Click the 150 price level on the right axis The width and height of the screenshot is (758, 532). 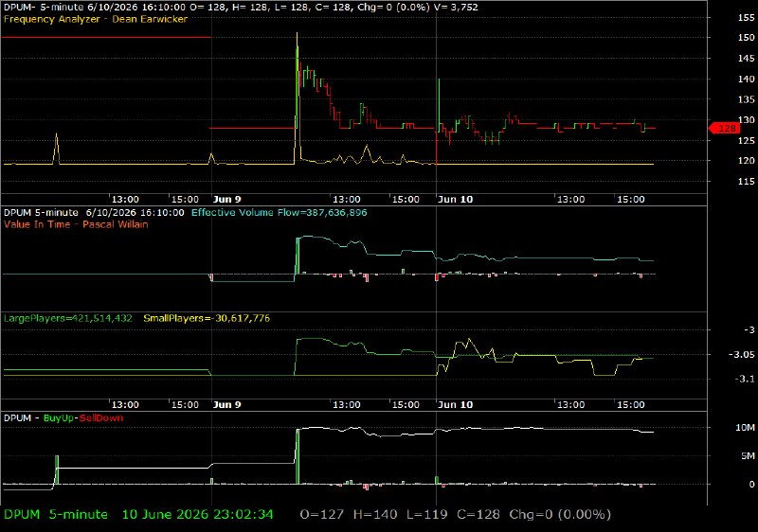[x=746, y=38]
